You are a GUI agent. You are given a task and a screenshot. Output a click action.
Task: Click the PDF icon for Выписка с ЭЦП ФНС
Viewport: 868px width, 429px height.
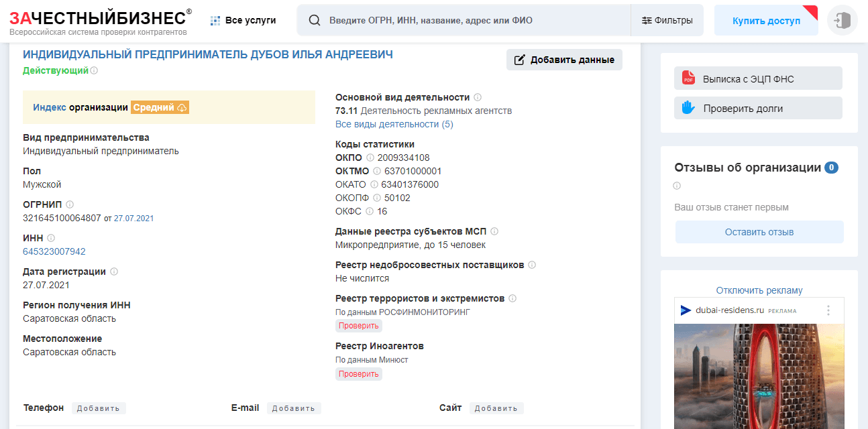pos(688,78)
